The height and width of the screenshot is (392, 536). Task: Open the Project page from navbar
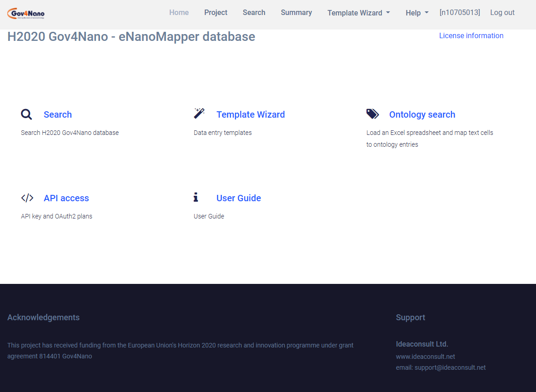pyautogui.click(x=215, y=13)
